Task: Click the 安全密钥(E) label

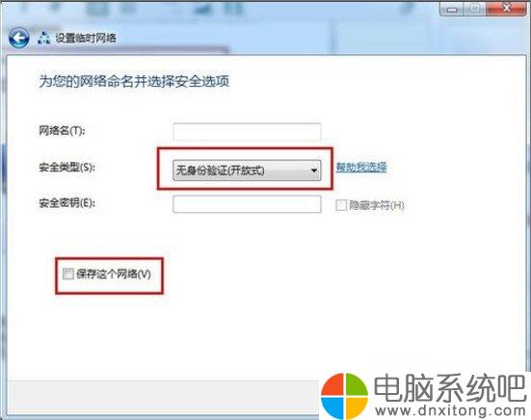Action: click(x=67, y=202)
